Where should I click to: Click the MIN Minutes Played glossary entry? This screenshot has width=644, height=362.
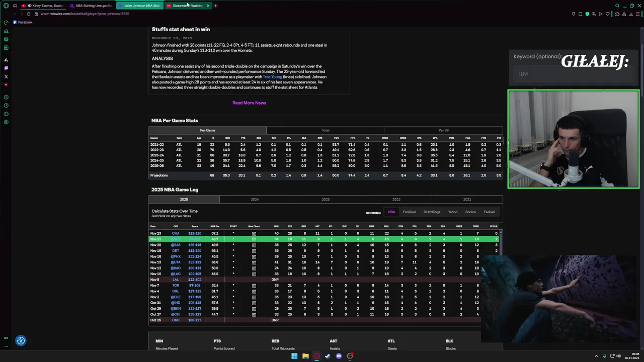[x=167, y=344]
